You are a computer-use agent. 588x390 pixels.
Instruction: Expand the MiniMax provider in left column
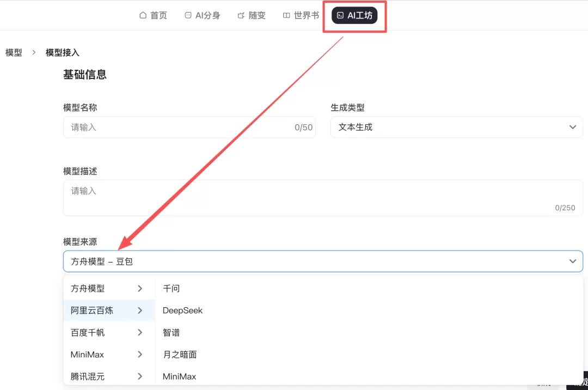click(109, 355)
